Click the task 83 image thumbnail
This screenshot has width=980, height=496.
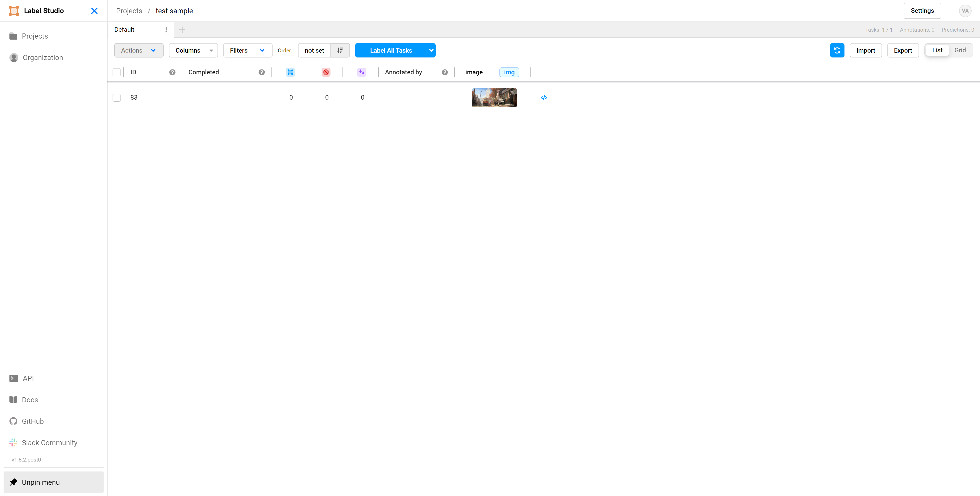[x=495, y=97]
